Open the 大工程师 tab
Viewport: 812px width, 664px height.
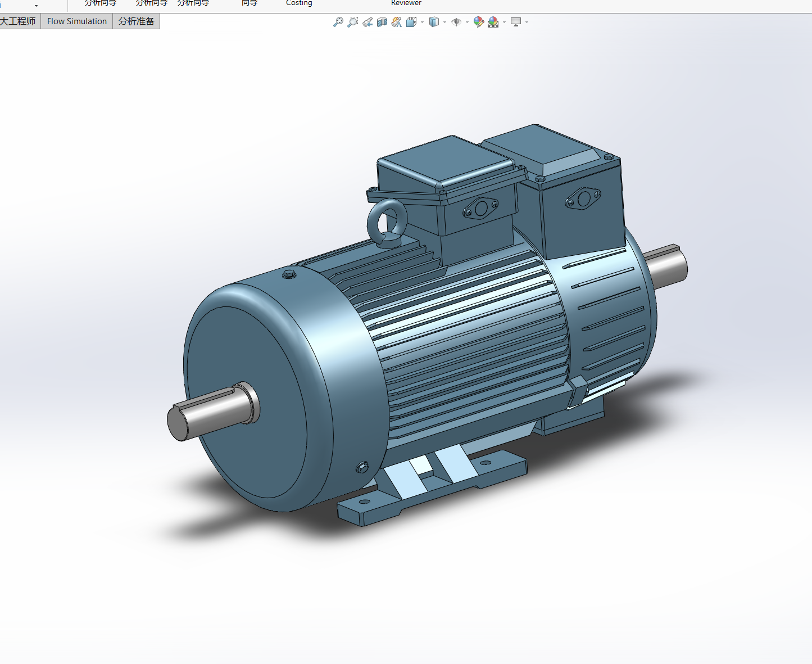click(19, 21)
